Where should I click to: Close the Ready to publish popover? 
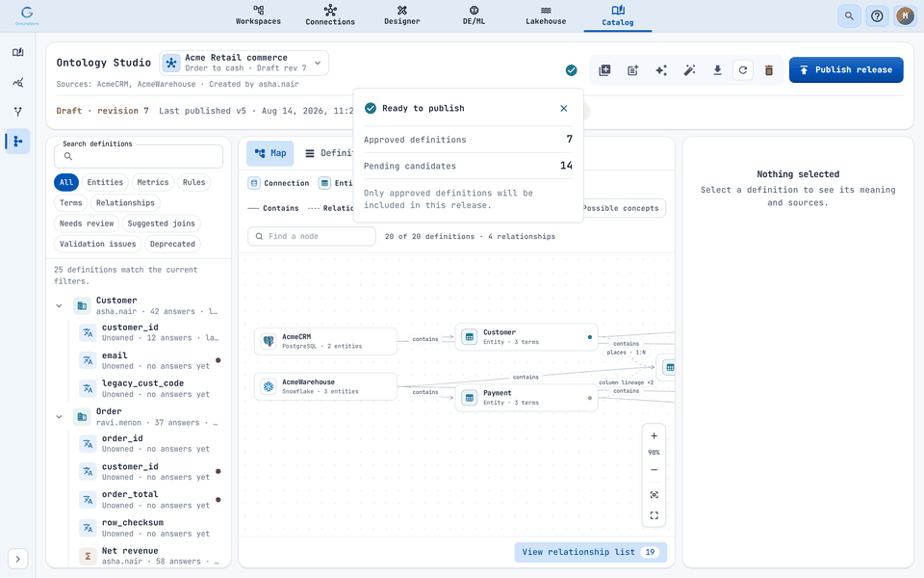click(x=564, y=109)
